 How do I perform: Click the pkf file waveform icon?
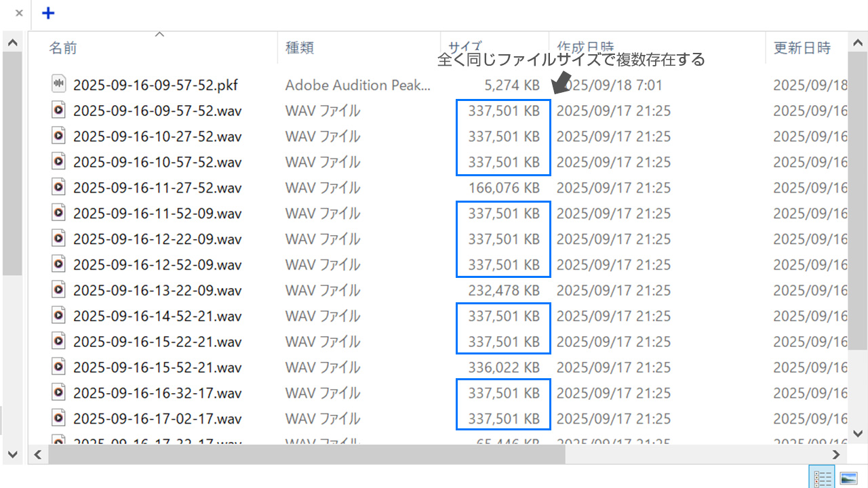coord(59,85)
